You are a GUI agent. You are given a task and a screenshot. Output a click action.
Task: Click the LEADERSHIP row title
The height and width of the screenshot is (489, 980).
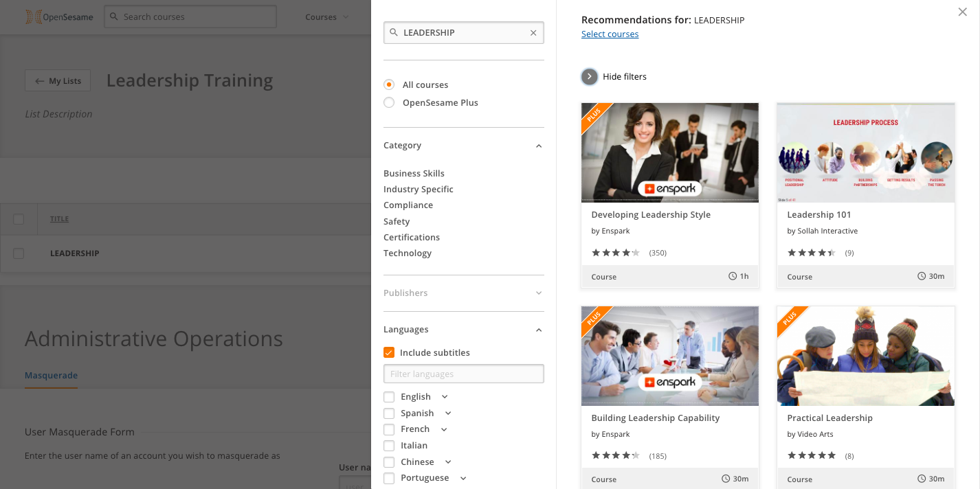(75, 253)
